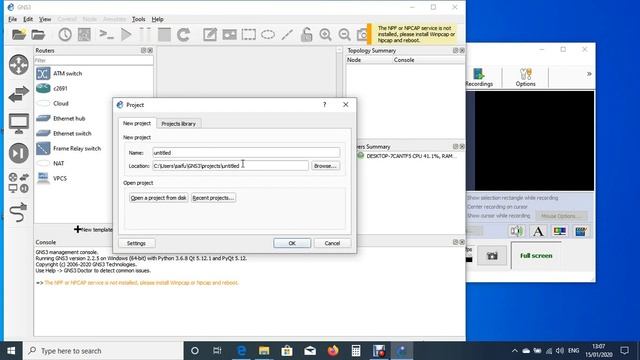Select the Draw rectangle tool
The image size is (640, 360).
point(249,34)
